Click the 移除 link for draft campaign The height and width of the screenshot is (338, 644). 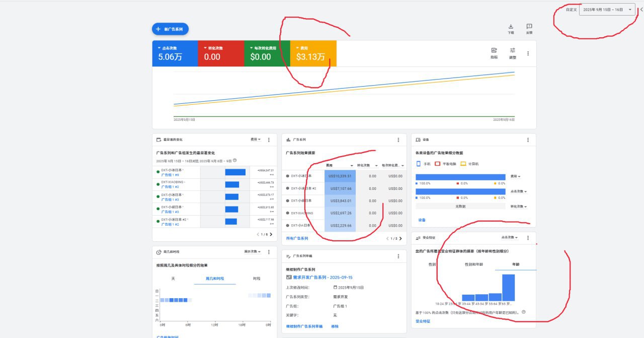coord(335,326)
